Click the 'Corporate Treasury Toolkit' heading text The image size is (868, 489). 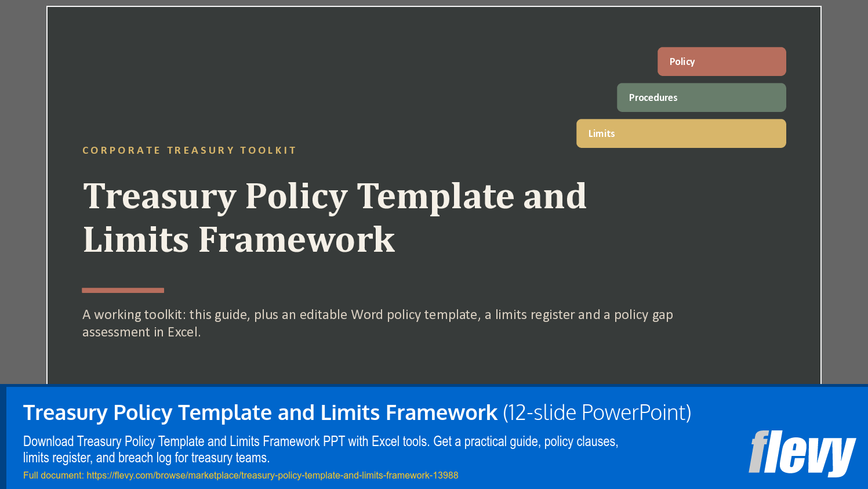189,150
